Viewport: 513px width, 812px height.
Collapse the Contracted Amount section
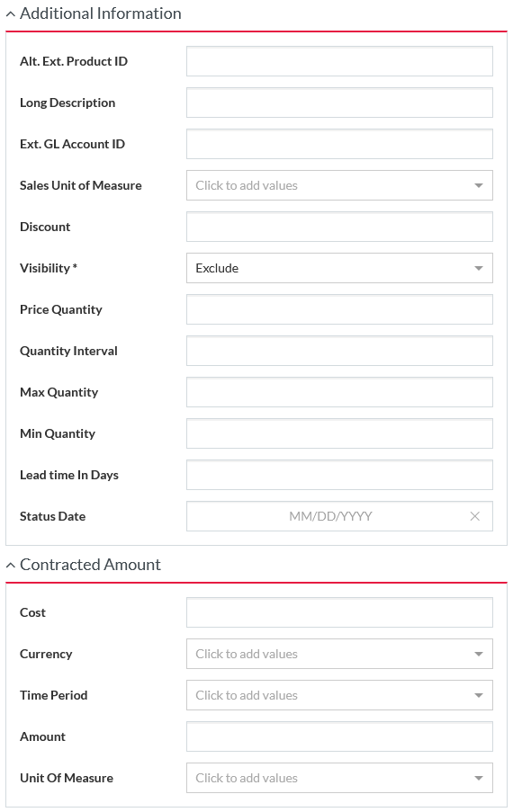click(x=11, y=566)
